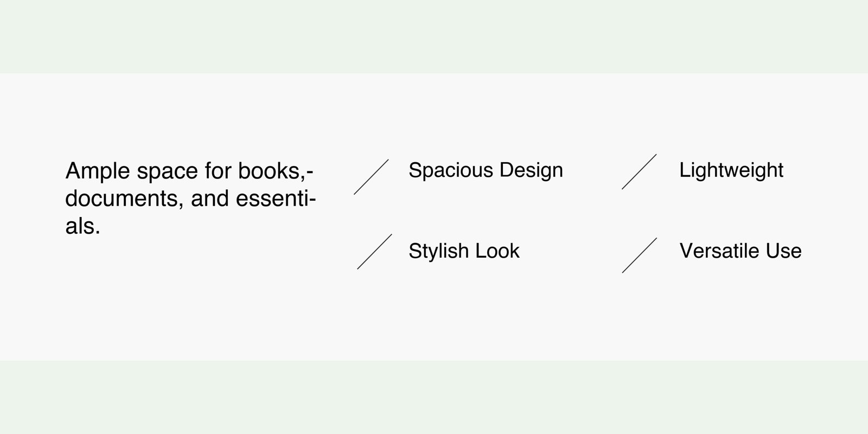Click the word "and" in the description
868x434 pixels.
[209, 199]
